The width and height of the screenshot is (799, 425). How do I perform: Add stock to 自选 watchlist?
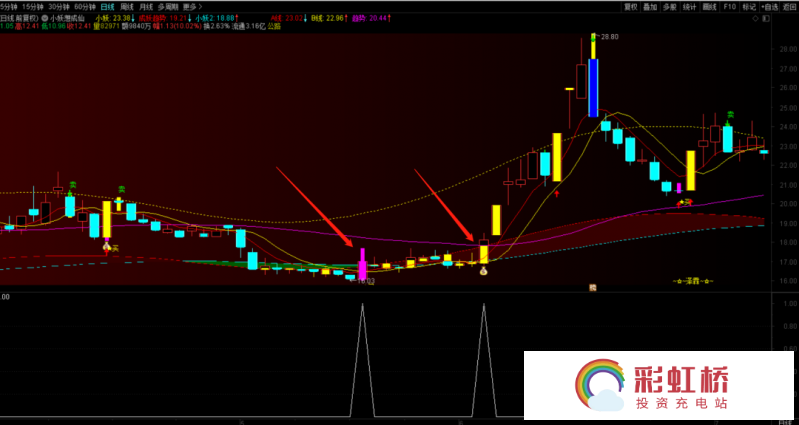tap(769, 7)
